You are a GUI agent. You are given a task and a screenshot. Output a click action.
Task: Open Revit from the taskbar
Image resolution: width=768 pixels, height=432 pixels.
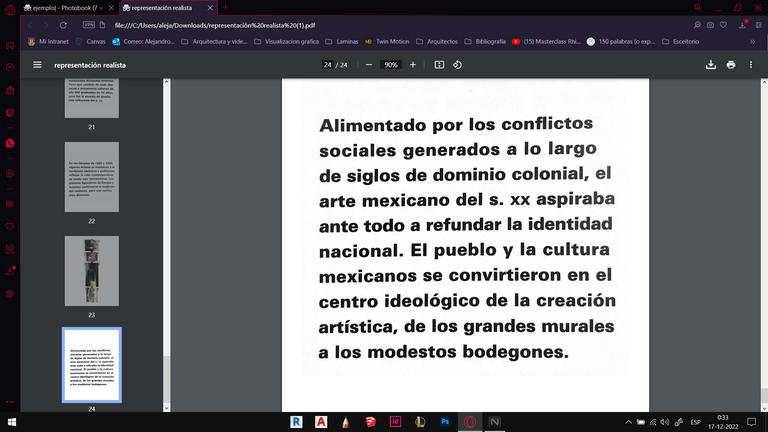click(296, 422)
